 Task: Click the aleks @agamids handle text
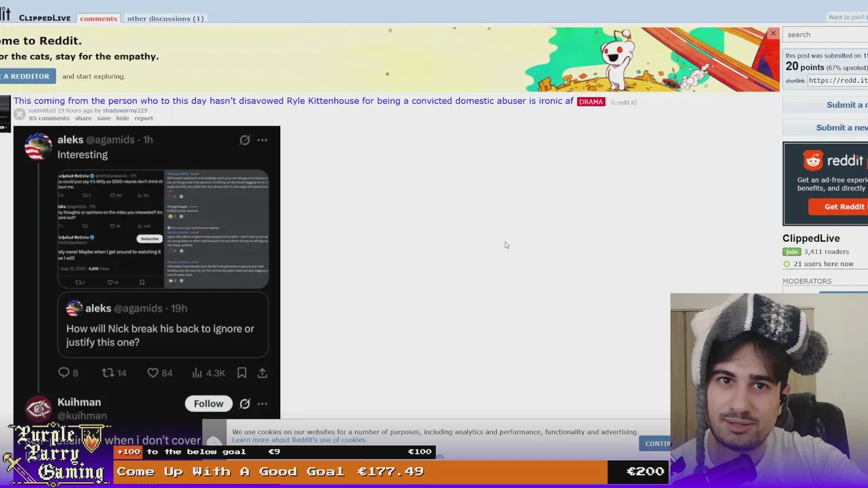110,140
